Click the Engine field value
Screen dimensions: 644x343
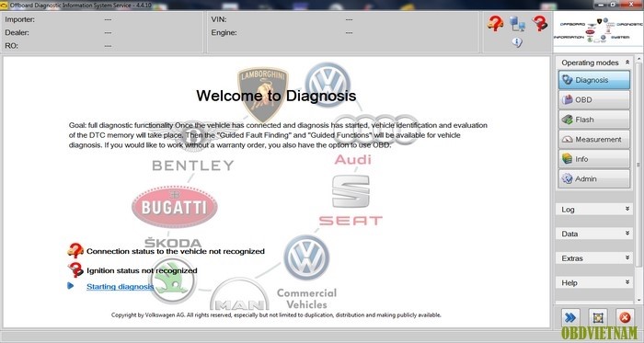point(349,32)
